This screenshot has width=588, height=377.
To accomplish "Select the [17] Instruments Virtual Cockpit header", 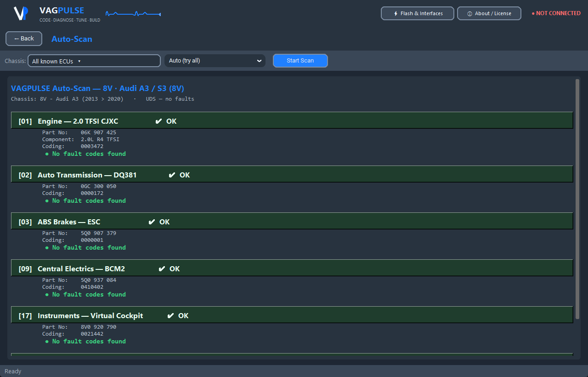I will [292, 315].
